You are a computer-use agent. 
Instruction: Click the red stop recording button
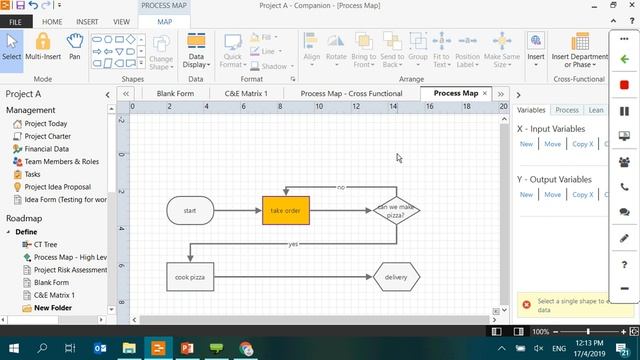[x=624, y=85]
